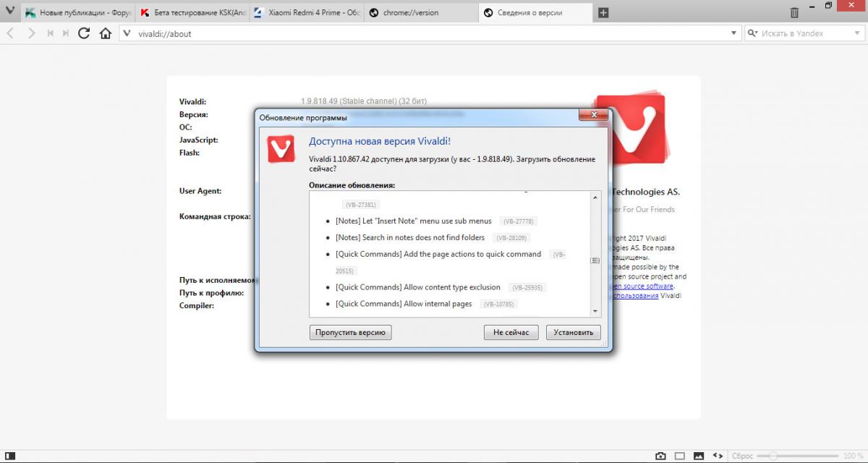Image resolution: width=868 pixels, height=463 pixels.
Task: Click the VB-28109 issue tag
Action: pos(511,238)
